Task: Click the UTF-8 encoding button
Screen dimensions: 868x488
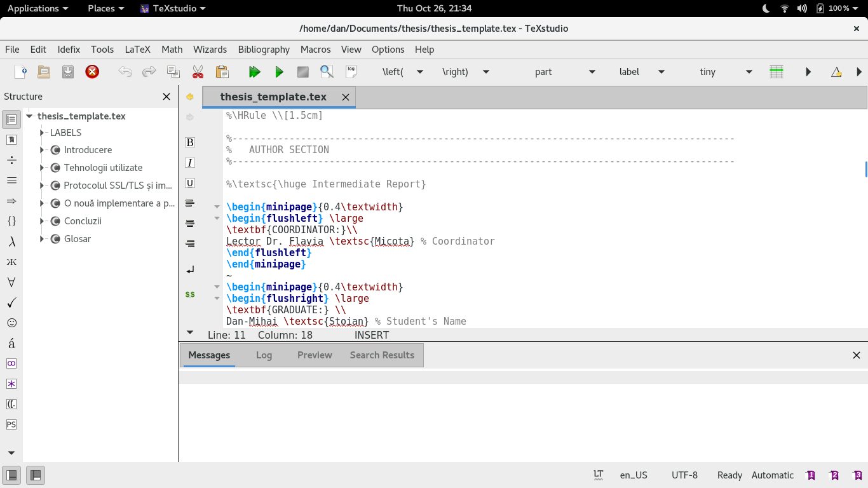Action: [x=684, y=475]
